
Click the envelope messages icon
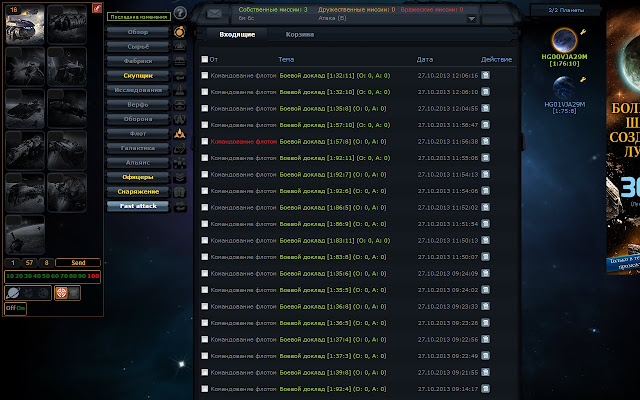[x=214, y=13]
